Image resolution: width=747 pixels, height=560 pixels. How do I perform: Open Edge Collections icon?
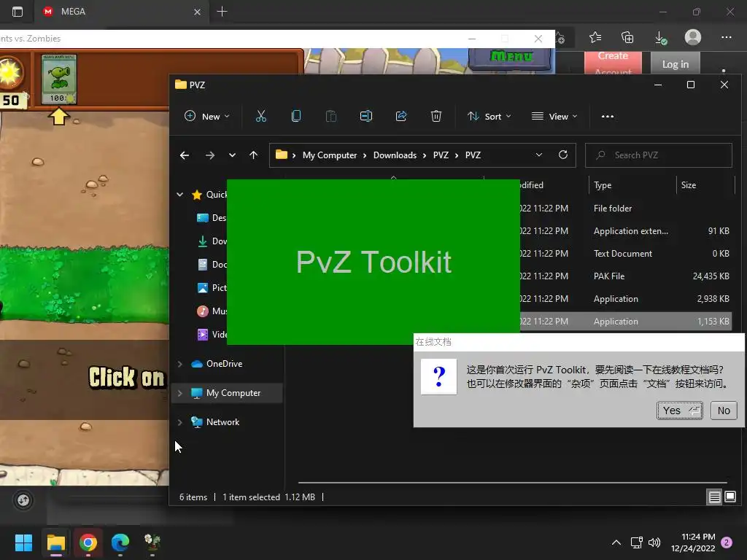pos(627,37)
